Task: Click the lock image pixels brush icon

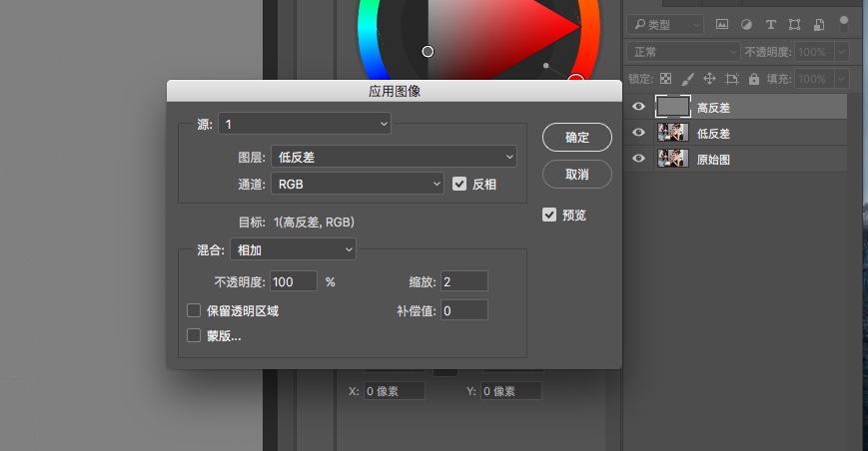Action: [687, 79]
